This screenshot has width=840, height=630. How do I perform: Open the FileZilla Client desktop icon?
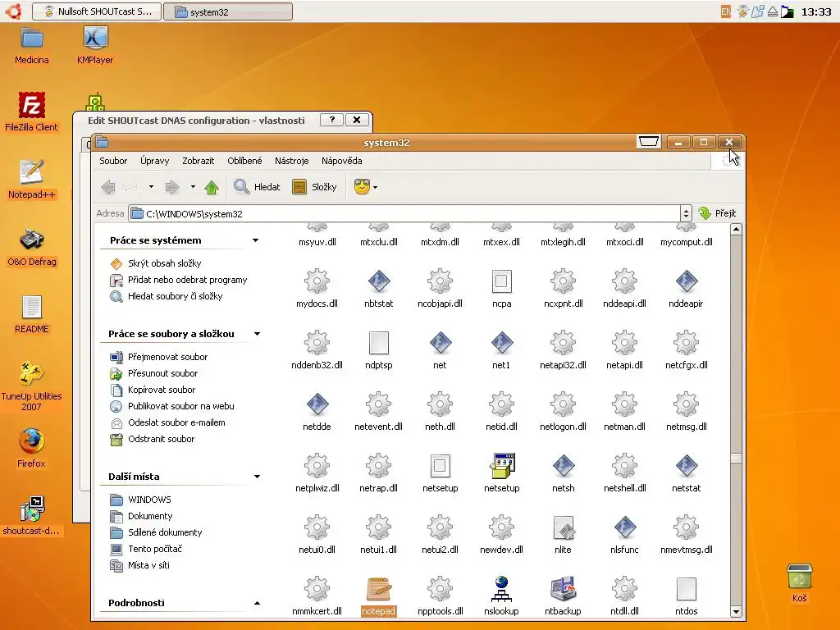point(32,105)
